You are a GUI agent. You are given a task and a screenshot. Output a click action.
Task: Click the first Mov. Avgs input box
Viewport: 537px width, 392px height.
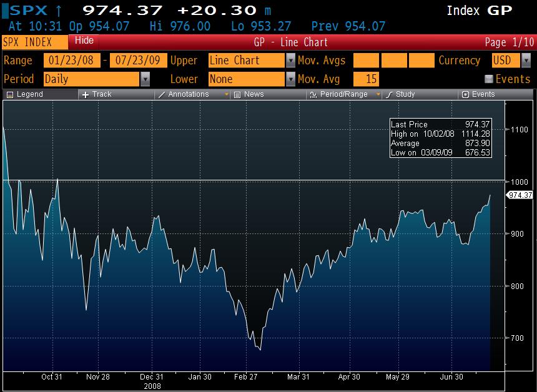pyautogui.click(x=366, y=61)
